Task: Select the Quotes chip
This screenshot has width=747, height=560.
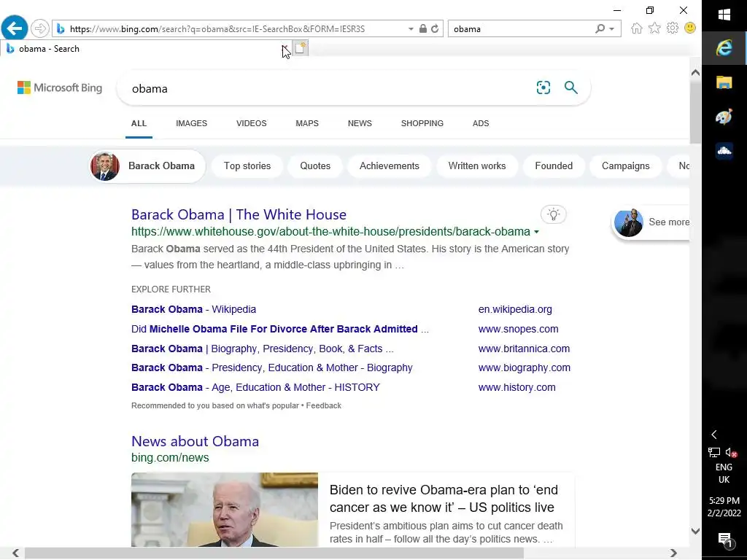Action: point(315,166)
